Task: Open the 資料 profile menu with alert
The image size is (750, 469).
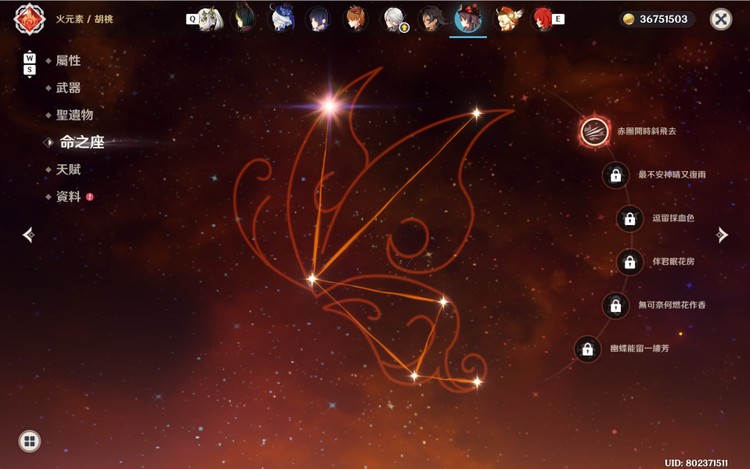Action: pyautogui.click(x=70, y=197)
